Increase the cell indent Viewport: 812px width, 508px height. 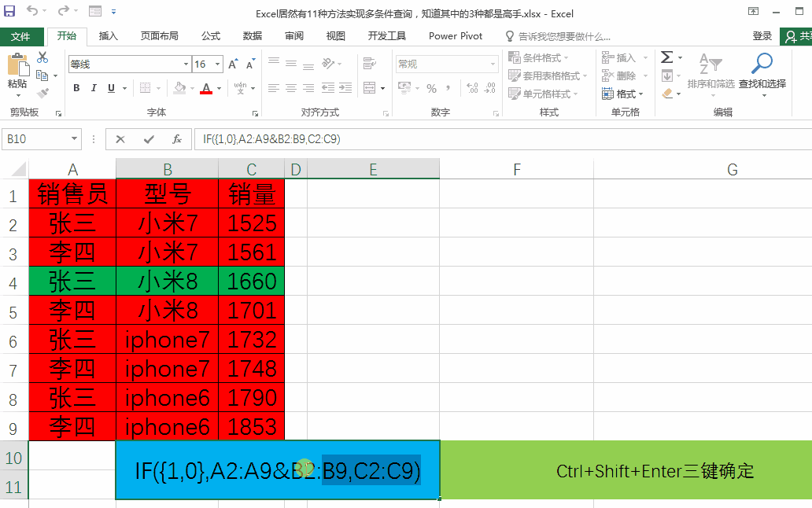click(x=345, y=88)
